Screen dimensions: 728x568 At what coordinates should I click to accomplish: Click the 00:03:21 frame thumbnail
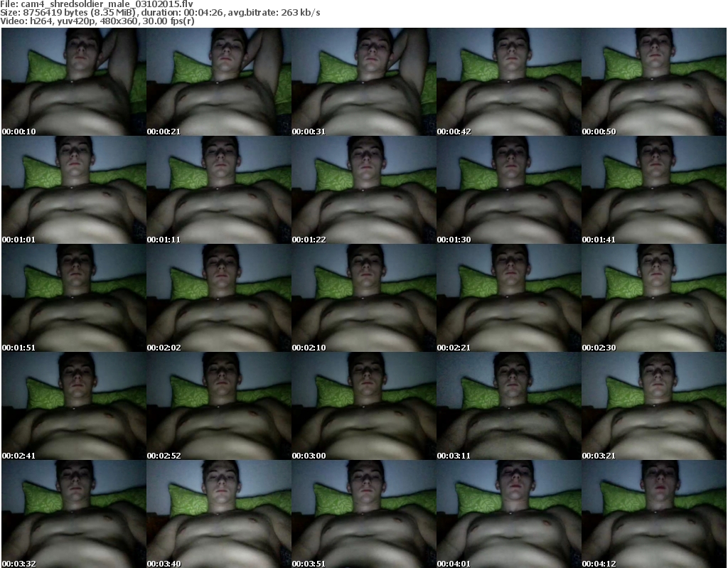click(654, 406)
